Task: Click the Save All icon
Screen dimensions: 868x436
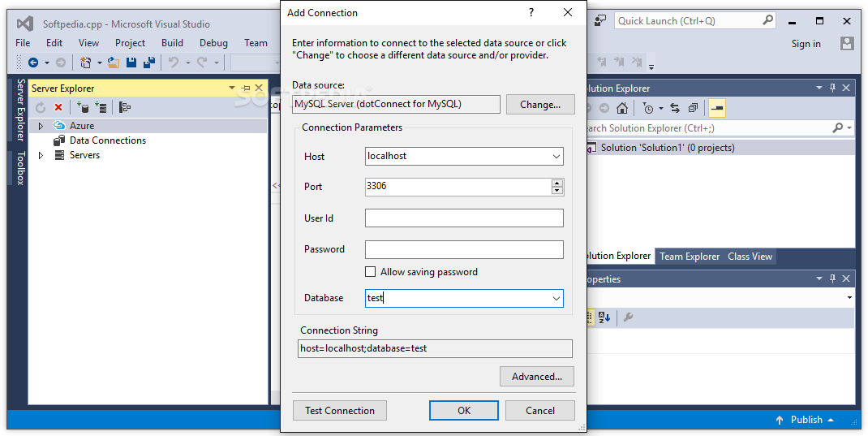Action: 149,63
